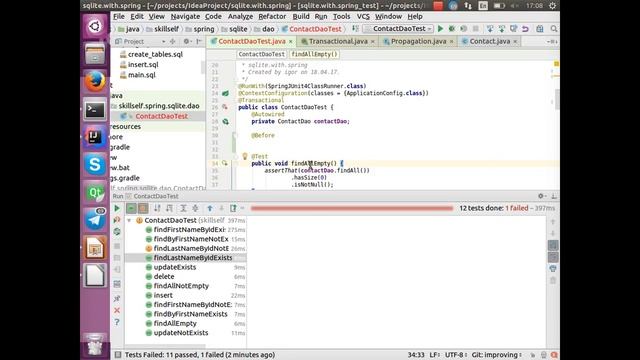Open the Terminal launcher icon
The image size is (640, 360).
click(x=95, y=109)
